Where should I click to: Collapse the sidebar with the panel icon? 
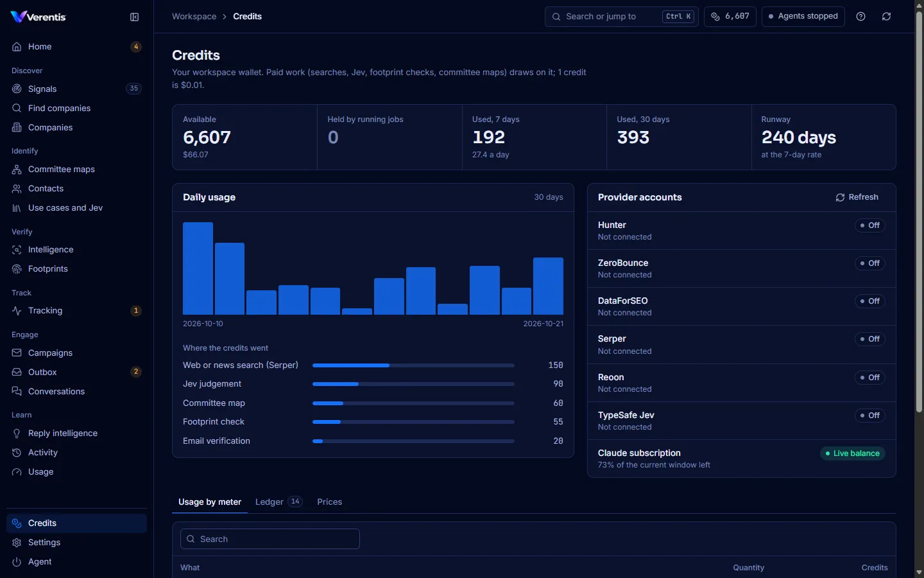(x=134, y=17)
